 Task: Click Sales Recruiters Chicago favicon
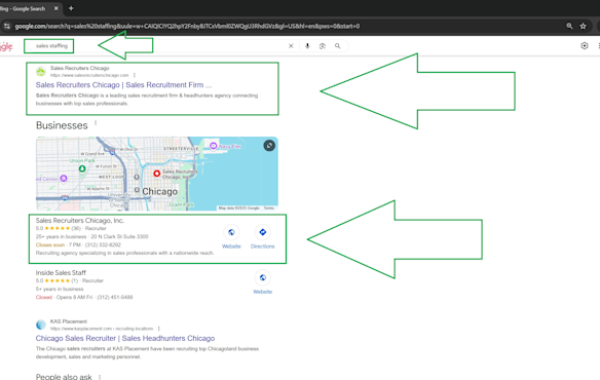[x=41, y=72]
